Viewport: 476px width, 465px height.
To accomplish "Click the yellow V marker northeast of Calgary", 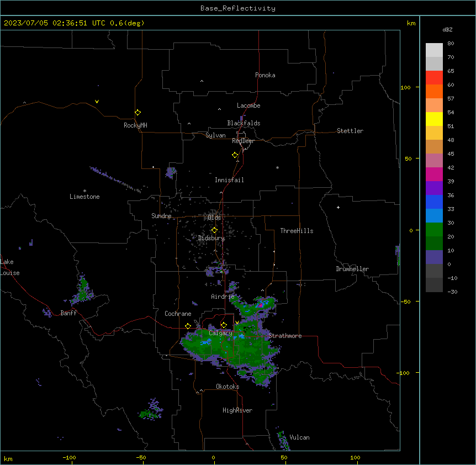I will tap(237, 323).
